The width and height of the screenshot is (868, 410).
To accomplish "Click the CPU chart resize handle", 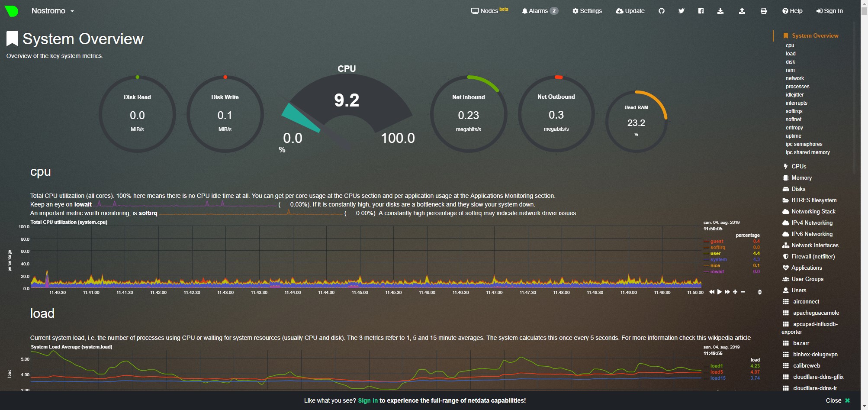I will pos(759,292).
